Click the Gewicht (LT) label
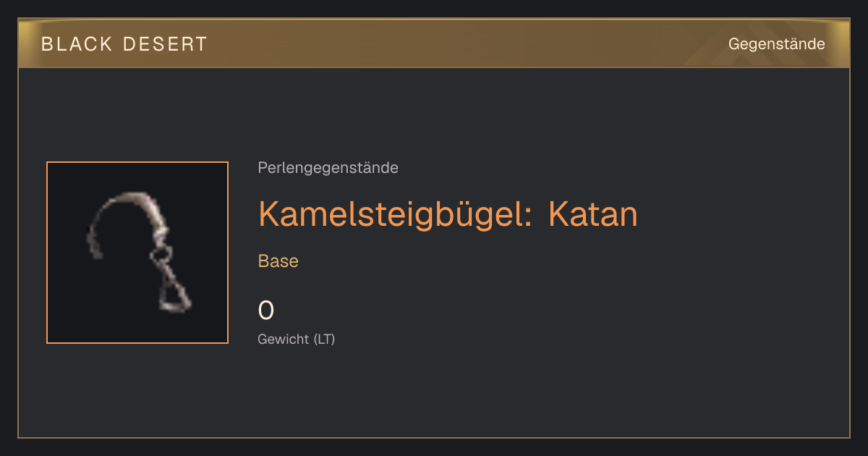Screen dimensions: 868x456 297,339
